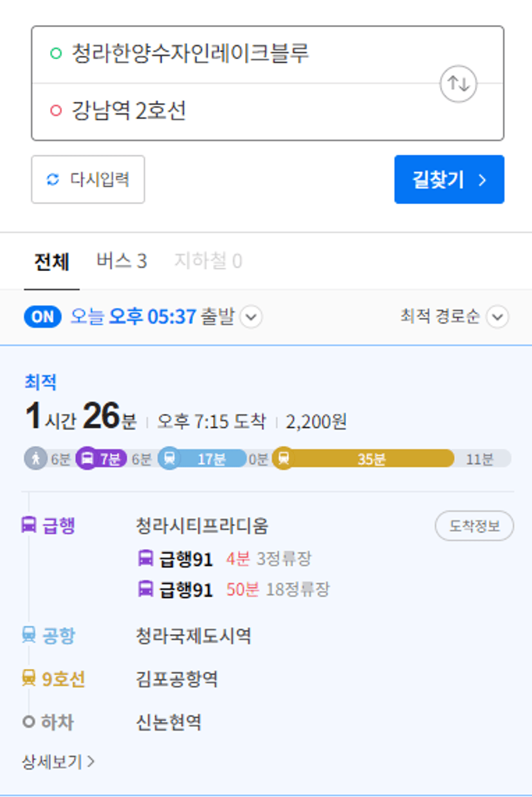This screenshot has width=532, height=797.
Task: Open the 최적 경로순 sort dropdown
Action: coord(454,317)
